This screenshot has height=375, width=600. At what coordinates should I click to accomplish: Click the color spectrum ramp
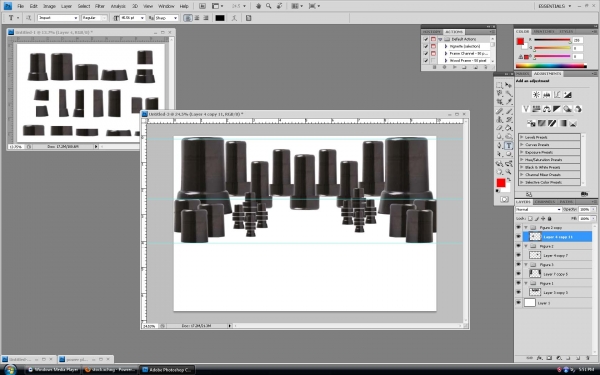pyautogui.click(x=551, y=66)
